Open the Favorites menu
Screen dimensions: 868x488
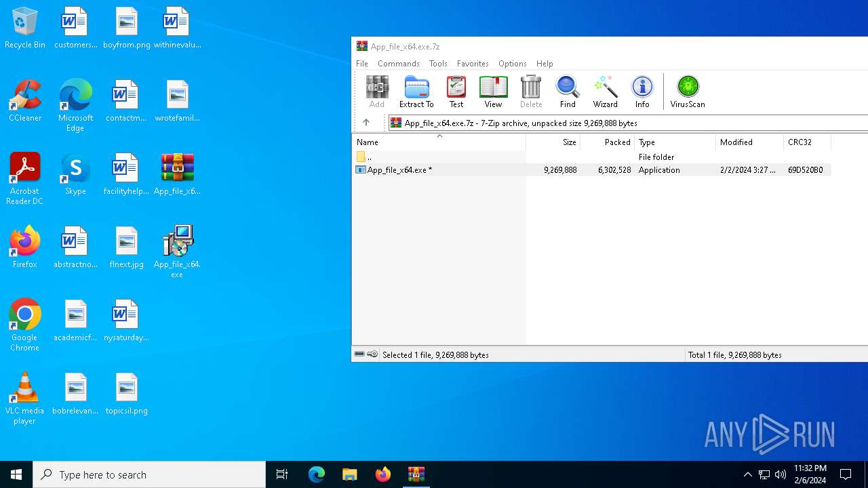tap(473, 63)
